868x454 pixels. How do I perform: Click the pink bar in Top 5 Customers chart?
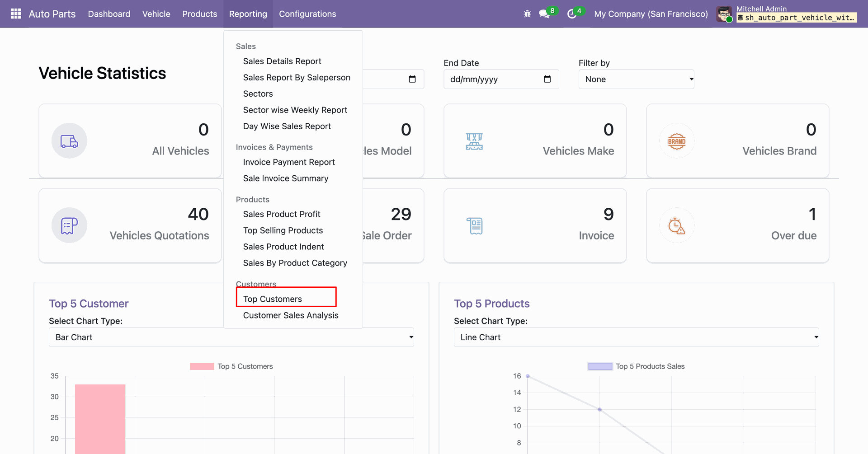click(100, 419)
